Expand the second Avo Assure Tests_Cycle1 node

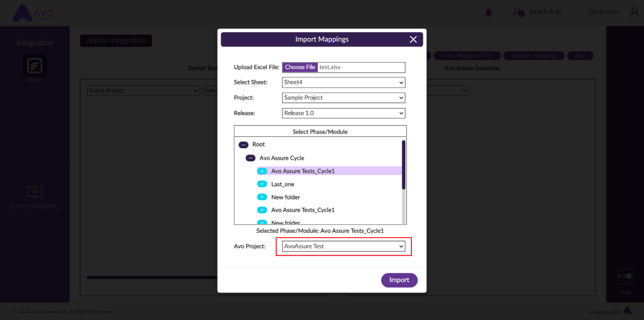262,210
